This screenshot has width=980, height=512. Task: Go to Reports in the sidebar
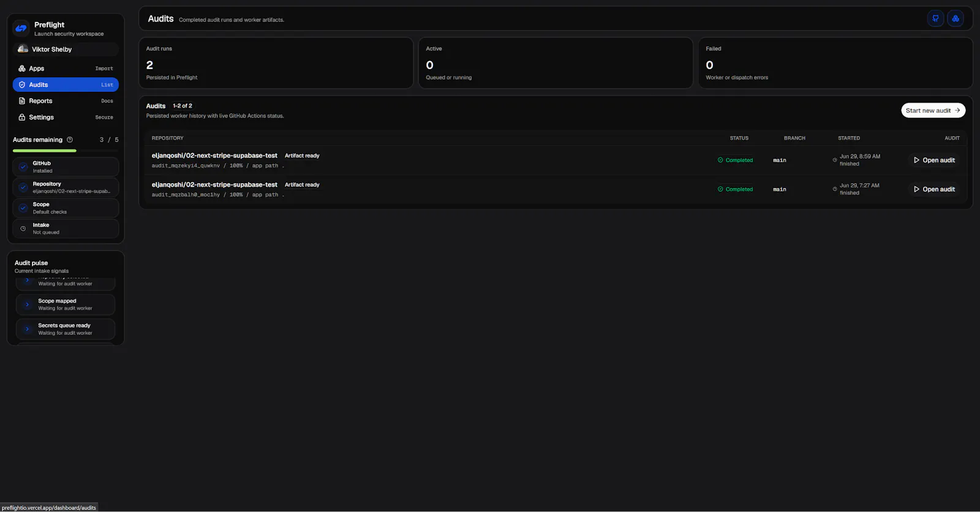click(66, 101)
